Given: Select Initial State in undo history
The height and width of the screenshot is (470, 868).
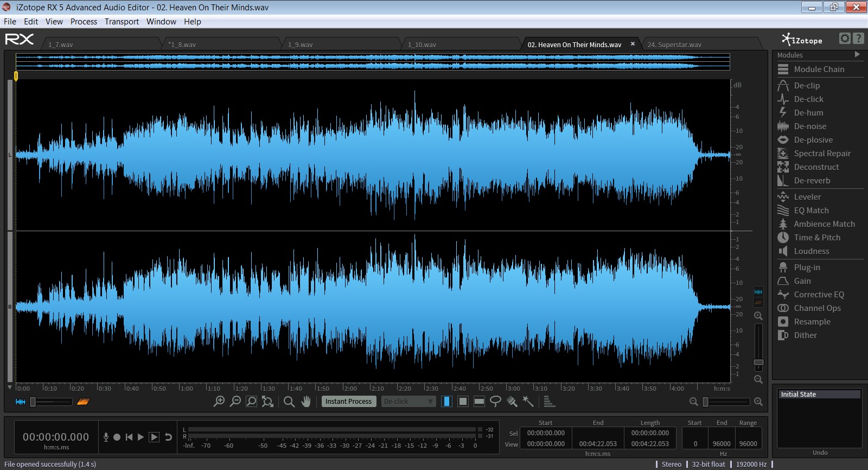Looking at the screenshot, I should pyautogui.click(x=819, y=395).
